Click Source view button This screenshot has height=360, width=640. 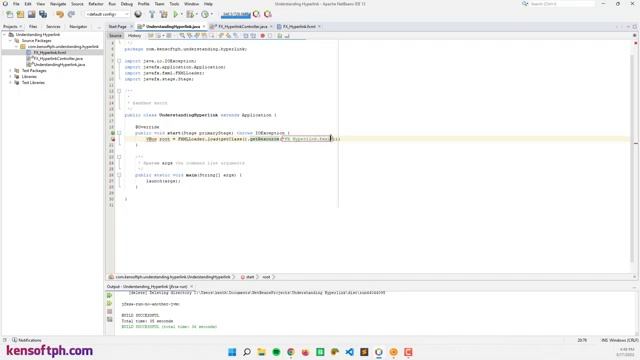coord(116,36)
